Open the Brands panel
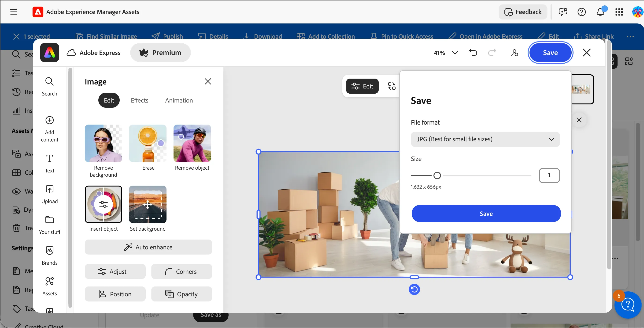 [x=49, y=256]
